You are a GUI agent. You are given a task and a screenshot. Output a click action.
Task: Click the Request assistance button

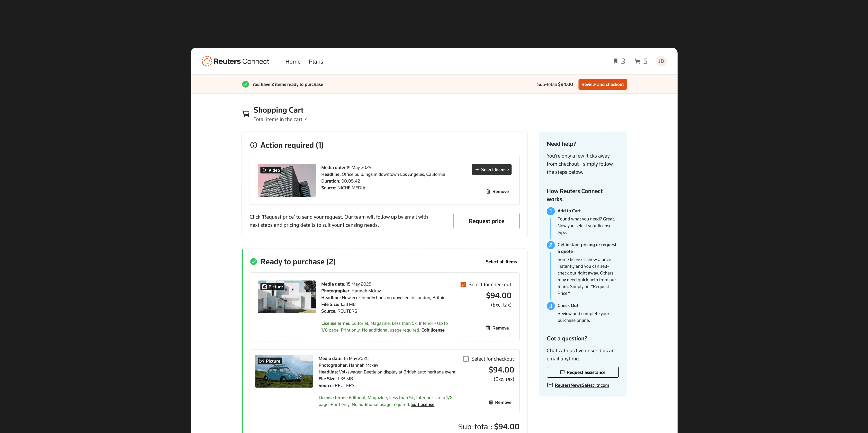pyautogui.click(x=583, y=372)
